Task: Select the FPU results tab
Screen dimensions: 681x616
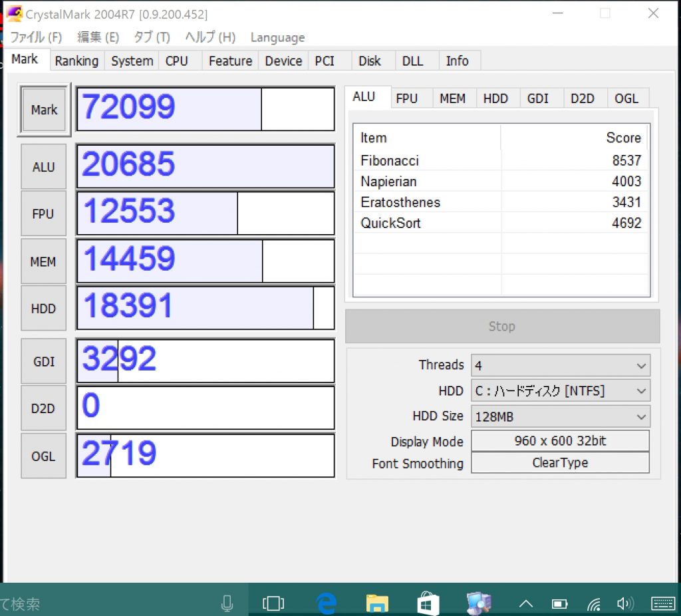Action: pos(406,98)
